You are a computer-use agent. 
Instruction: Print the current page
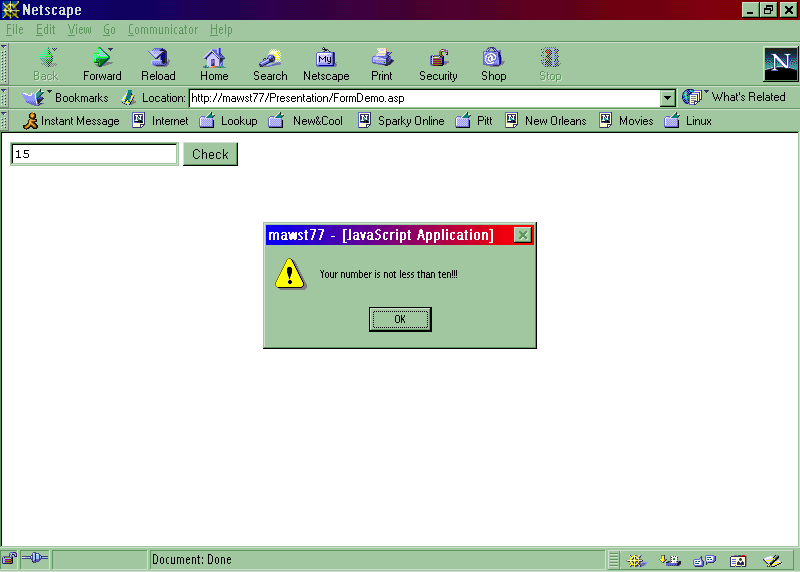[382, 64]
